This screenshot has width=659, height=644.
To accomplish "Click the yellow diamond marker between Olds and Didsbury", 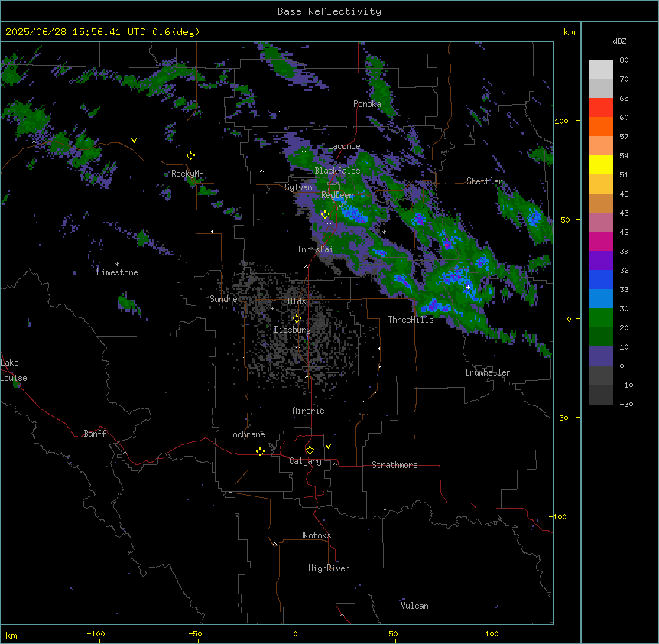I will coord(297,319).
